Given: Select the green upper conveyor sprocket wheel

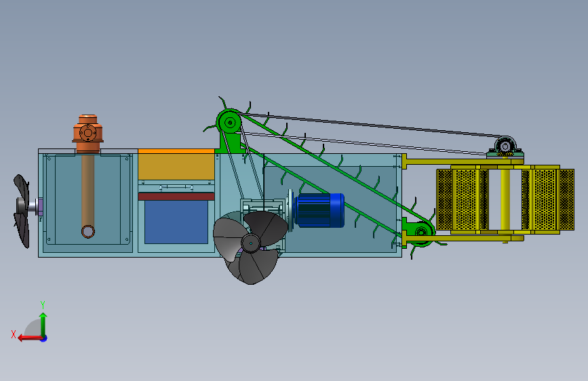Looking at the screenshot, I should [229, 122].
